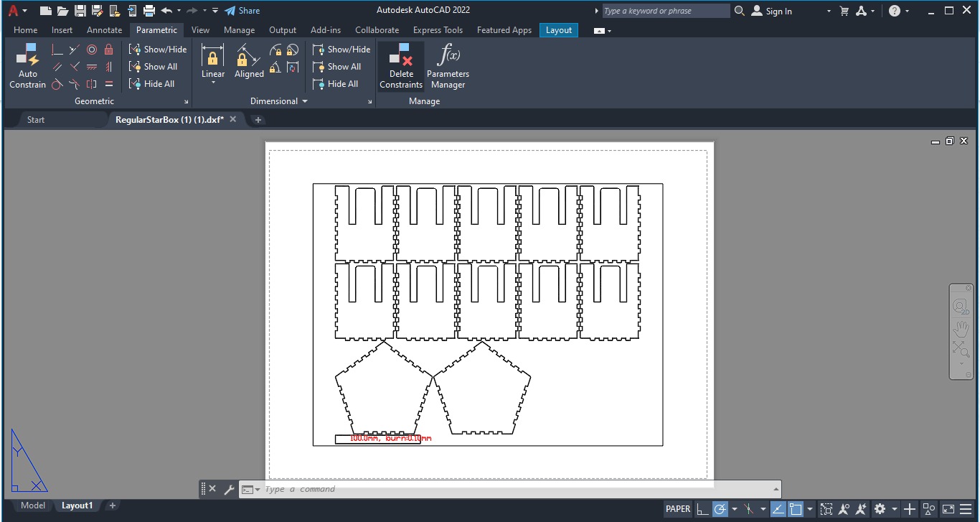Select the Coincident geometric constraint icon

click(57, 50)
